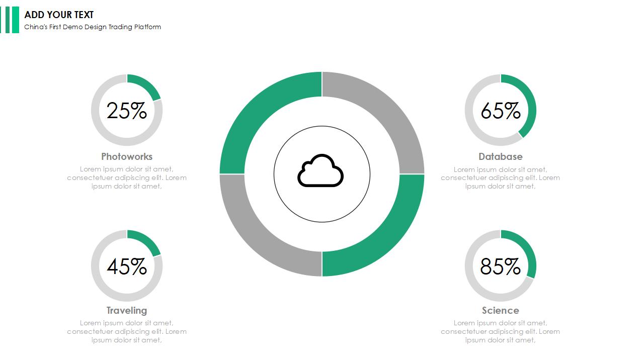Click the Lorem ipsum paragraph under Database
Screen dimensions: 644x362
pyautogui.click(x=501, y=177)
